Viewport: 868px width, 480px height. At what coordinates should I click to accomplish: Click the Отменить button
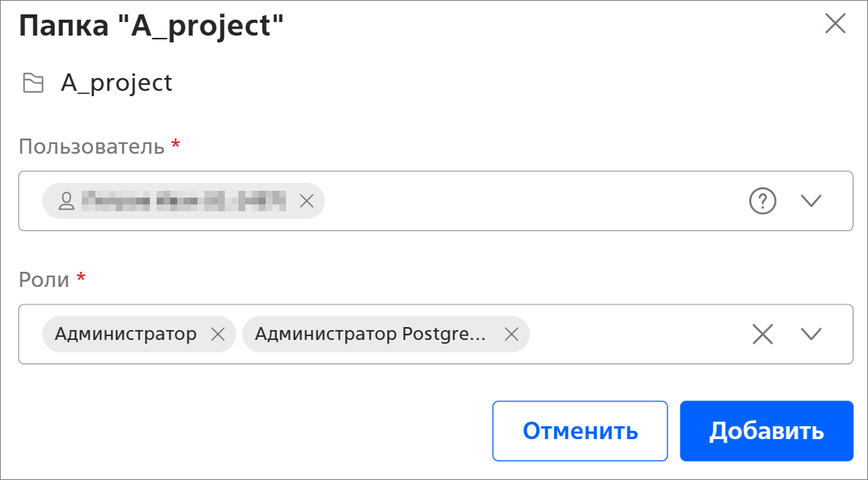coord(580,431)
